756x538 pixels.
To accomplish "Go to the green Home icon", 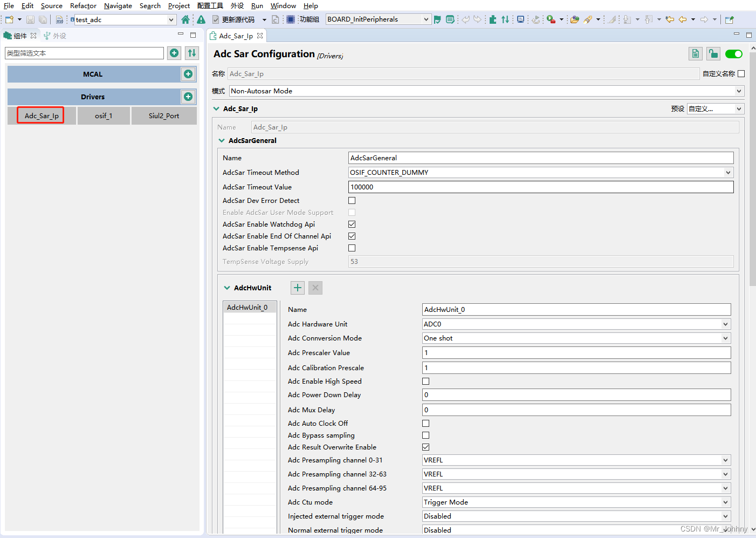I will coord(185,19).
